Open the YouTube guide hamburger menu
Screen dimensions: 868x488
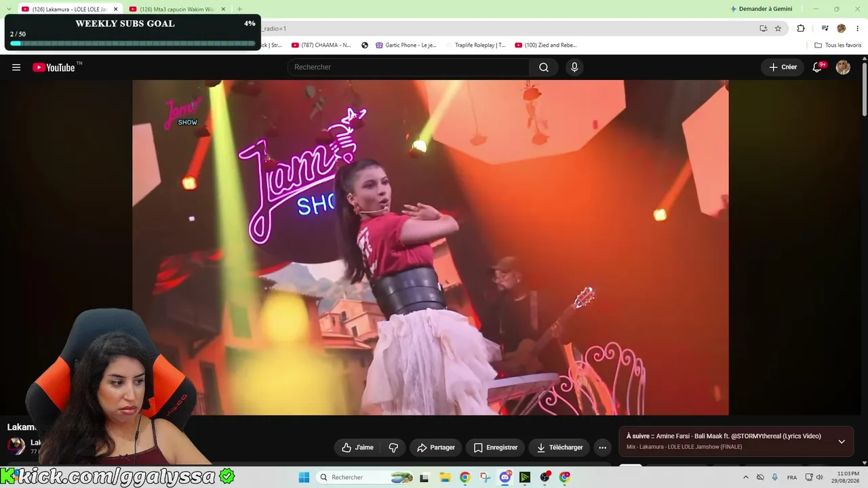point(16,67)
